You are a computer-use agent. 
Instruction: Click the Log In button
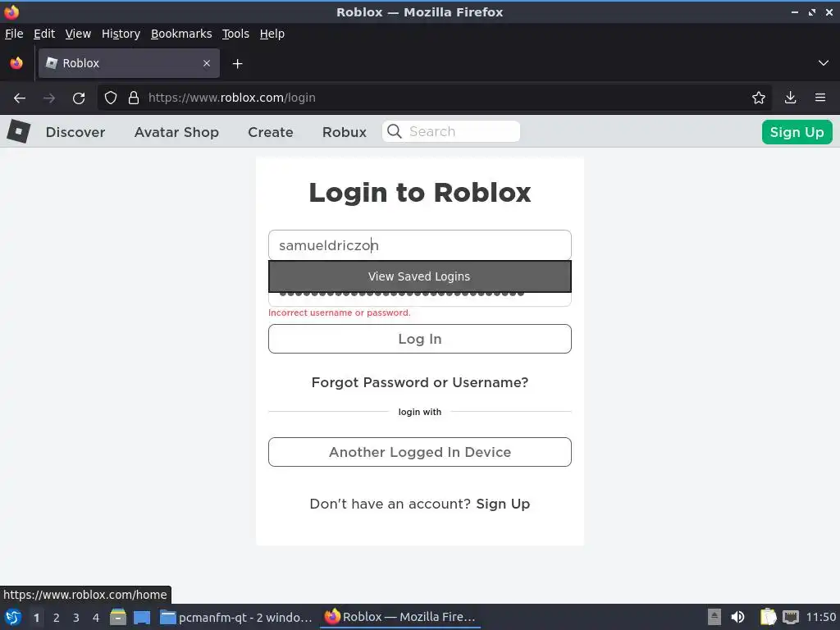point(420,339)
